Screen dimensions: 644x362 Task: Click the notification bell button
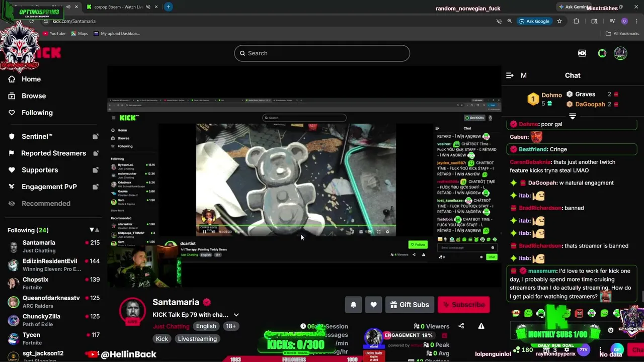point(353,305)
